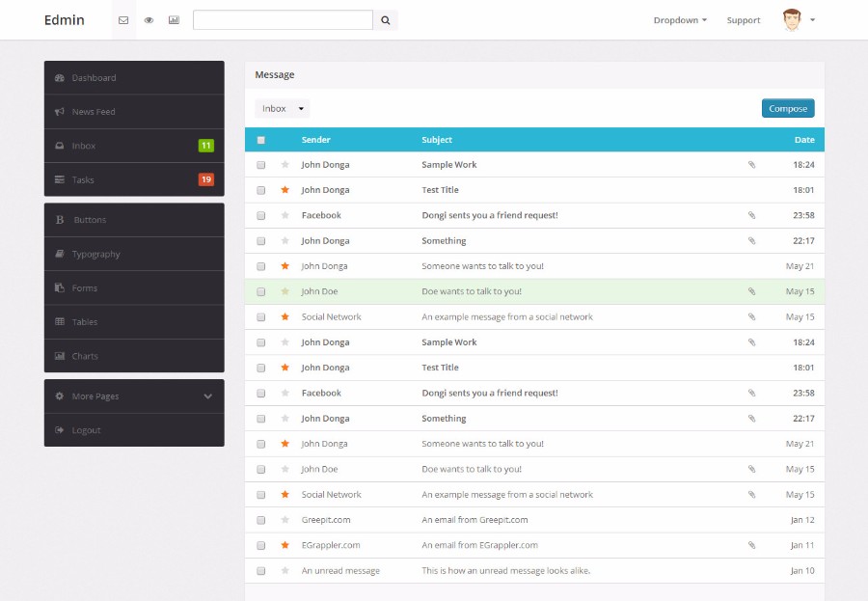This screenshot has width=868, height=601.
Task: Open the Inbox folder dropdown
Action: click(x=283, y=109)
